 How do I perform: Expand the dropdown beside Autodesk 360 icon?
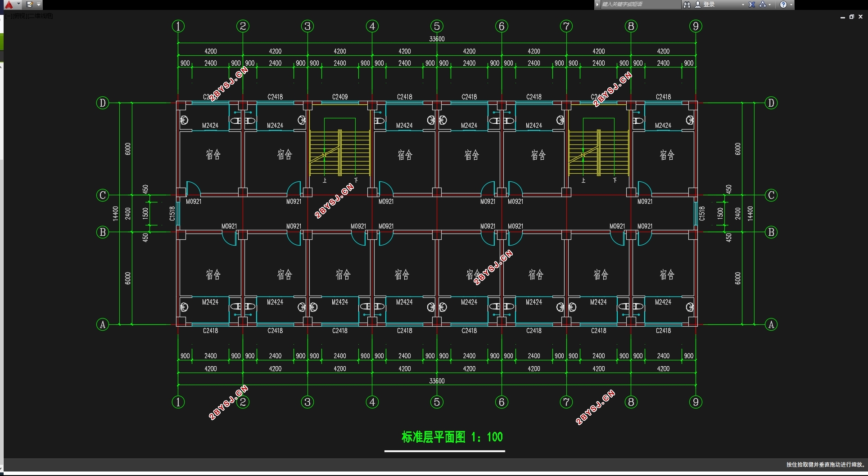(x=770, y=4)
